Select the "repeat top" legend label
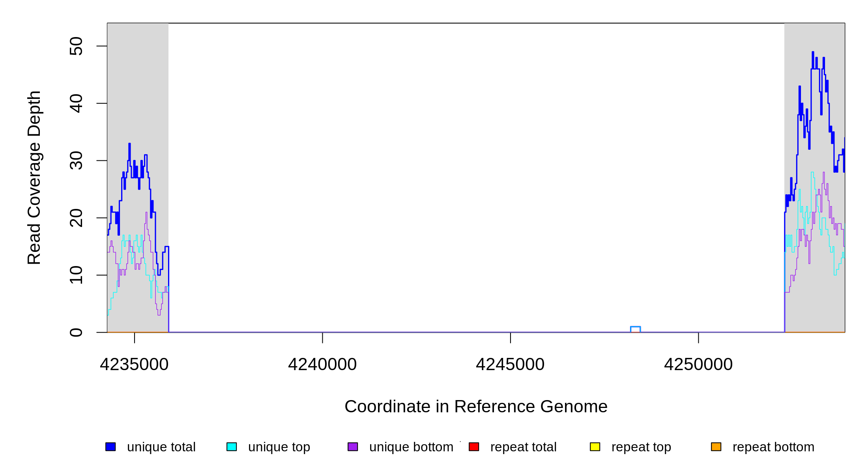This screenshot has width=868, height=473. (x=641, y=447)
